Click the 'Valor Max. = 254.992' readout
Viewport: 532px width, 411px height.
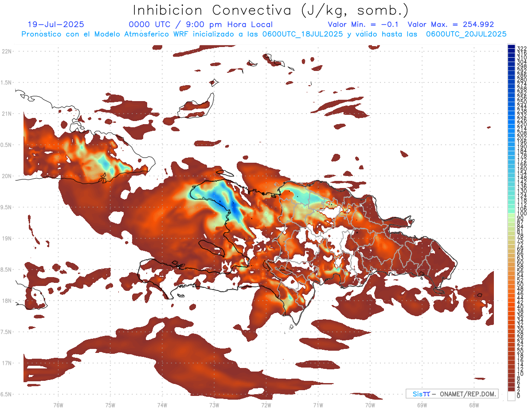point(451,24)
